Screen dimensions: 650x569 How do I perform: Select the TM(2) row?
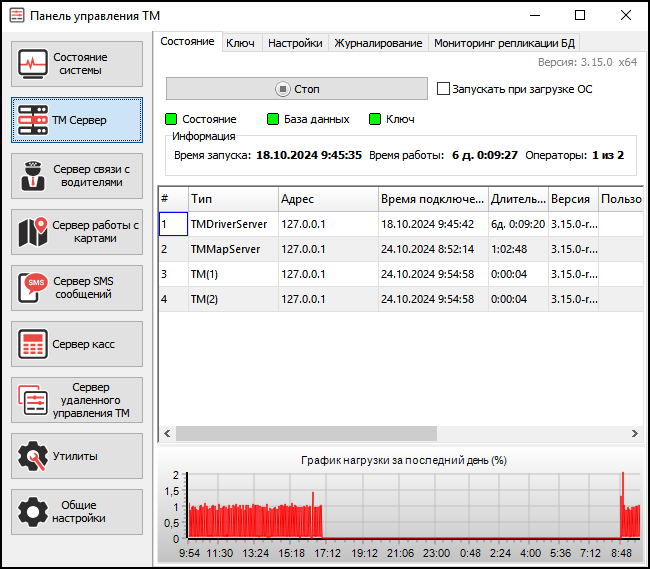pos(401,299)
